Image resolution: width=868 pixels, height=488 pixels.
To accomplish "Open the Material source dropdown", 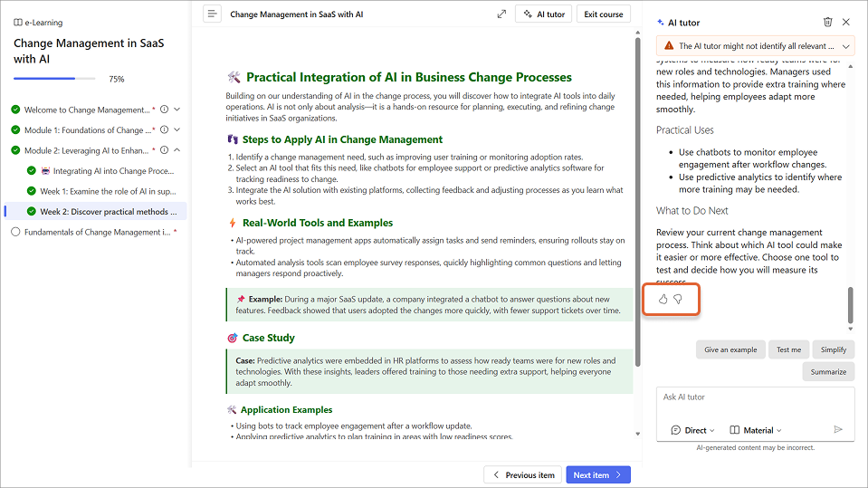I will click(756, 430).
